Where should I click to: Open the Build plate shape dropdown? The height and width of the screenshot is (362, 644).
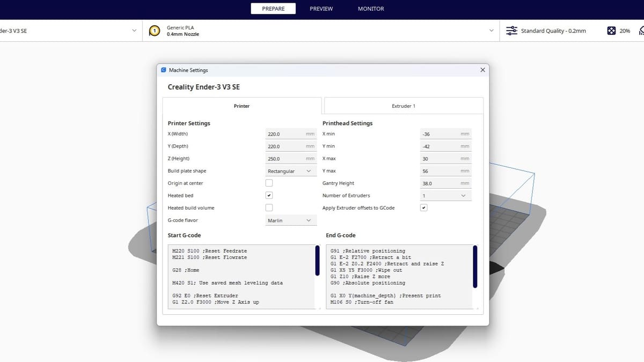click(291, 171)
